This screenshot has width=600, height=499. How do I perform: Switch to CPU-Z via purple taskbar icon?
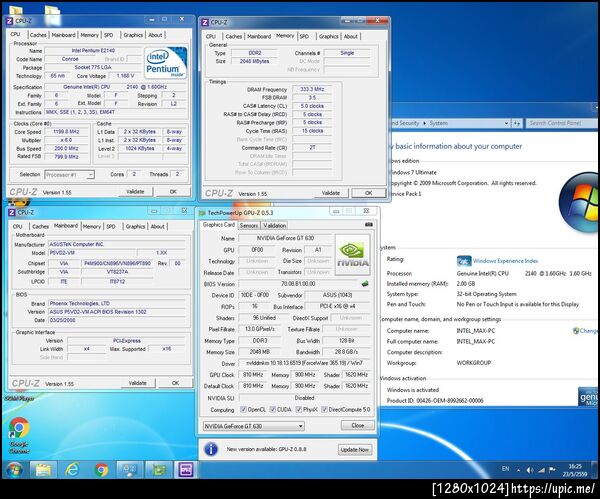[x=186, y=470]
